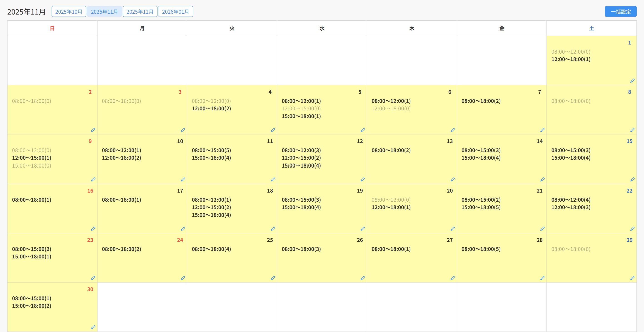Click the pencil icon on November 3
644x332 pixels.
183,130
